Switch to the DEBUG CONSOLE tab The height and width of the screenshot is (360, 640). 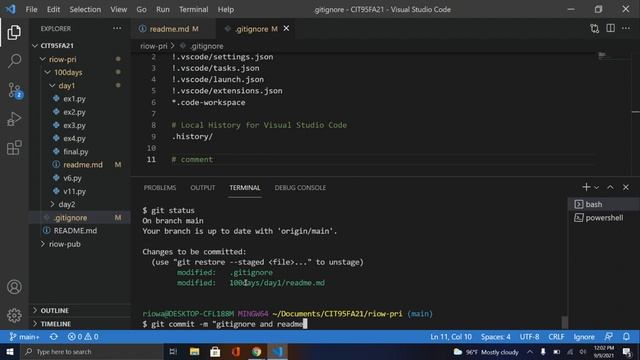[300, 188]
